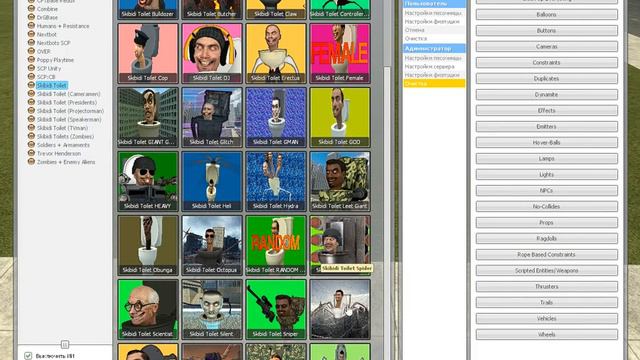Viewport: 640px width, 360px height.
Task: Spawn the Skibidi Toilet DJ NPC
Action: (212, 53)
